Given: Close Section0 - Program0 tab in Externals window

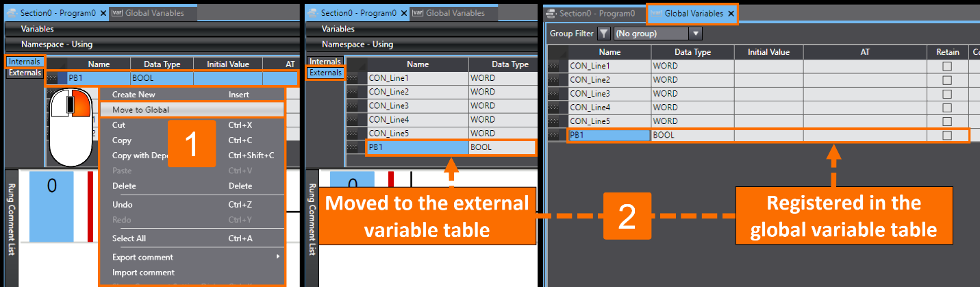Looking at the screenshot, I should [x=403, y=13].
